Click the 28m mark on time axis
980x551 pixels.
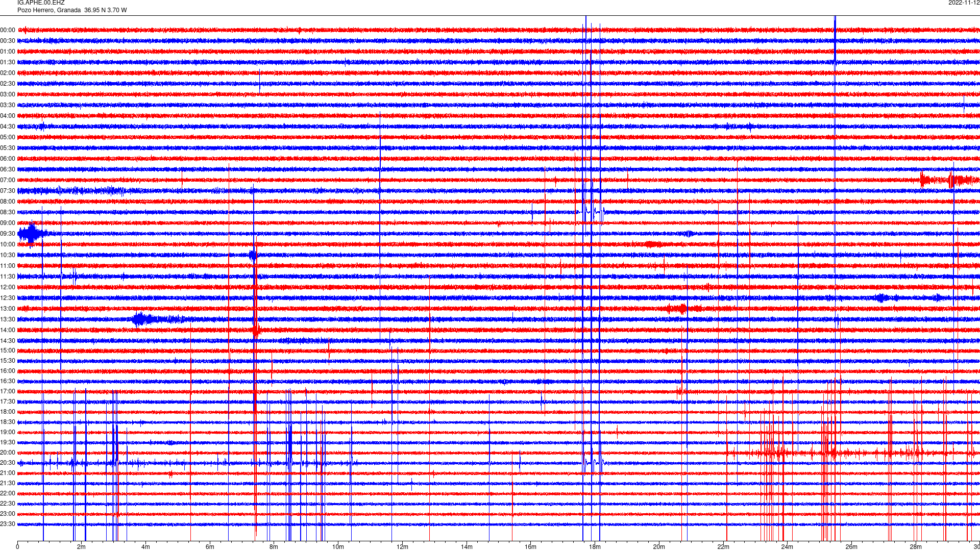916,547
